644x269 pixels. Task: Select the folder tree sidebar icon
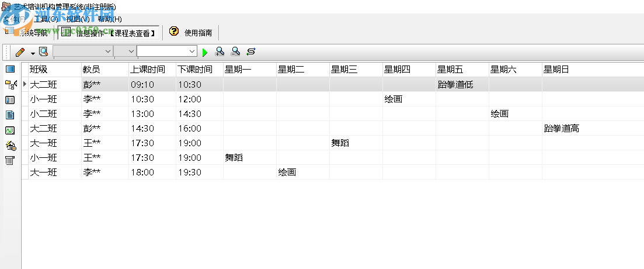pos(11,85)
